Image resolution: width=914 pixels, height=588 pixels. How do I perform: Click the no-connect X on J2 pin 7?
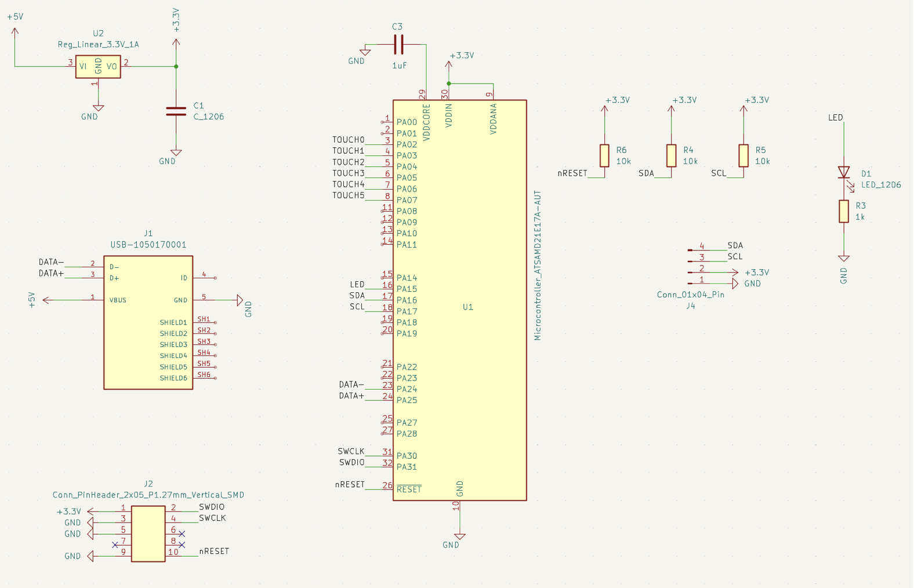click(x=115, y=545)
